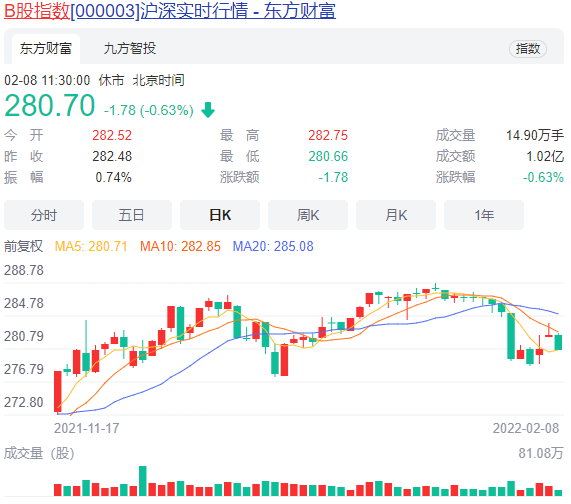Select the 五日 chart view
This screenshot has height=504, width=571.
pos(132,215)
